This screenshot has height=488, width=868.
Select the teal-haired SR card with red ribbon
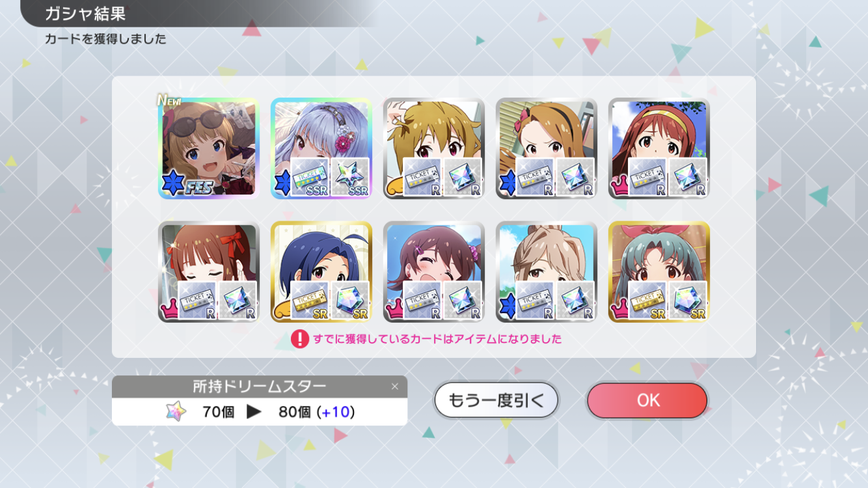[659, 272]
